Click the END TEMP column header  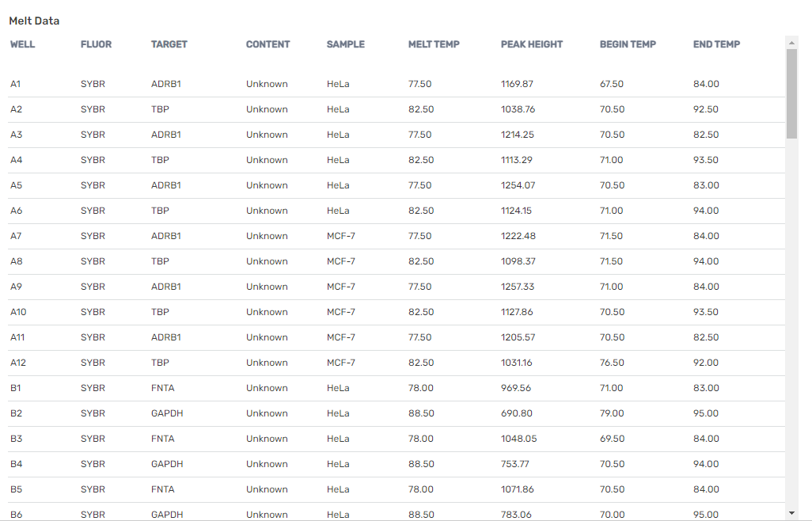tap(716, 44)
